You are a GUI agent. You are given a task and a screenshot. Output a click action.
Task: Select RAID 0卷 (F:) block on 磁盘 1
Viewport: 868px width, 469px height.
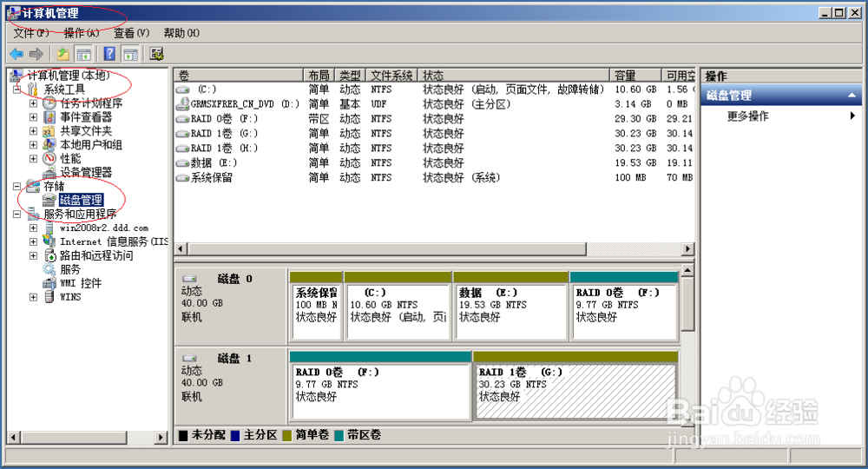tap(380, 386)
